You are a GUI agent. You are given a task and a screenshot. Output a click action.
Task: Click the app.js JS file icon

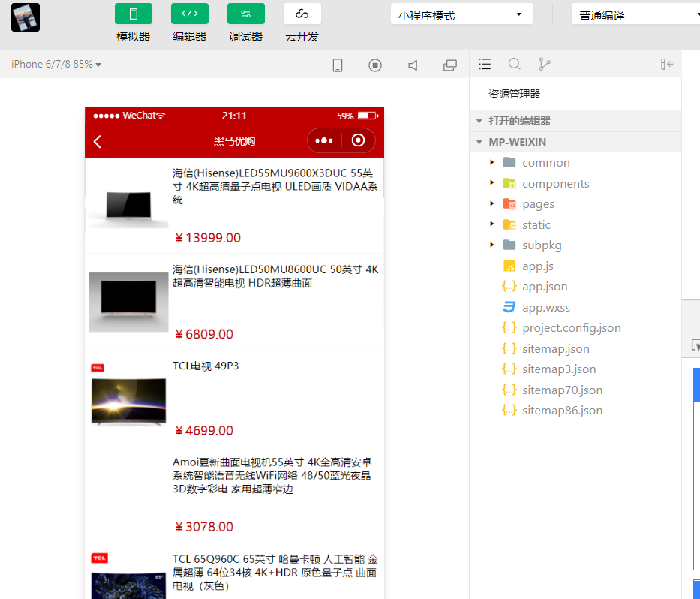point(509,266)
